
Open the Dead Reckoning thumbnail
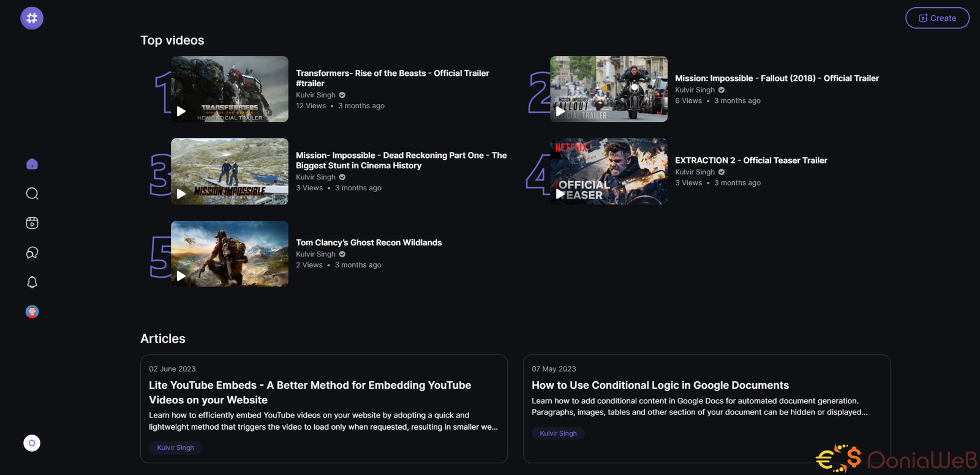point(229,171)
